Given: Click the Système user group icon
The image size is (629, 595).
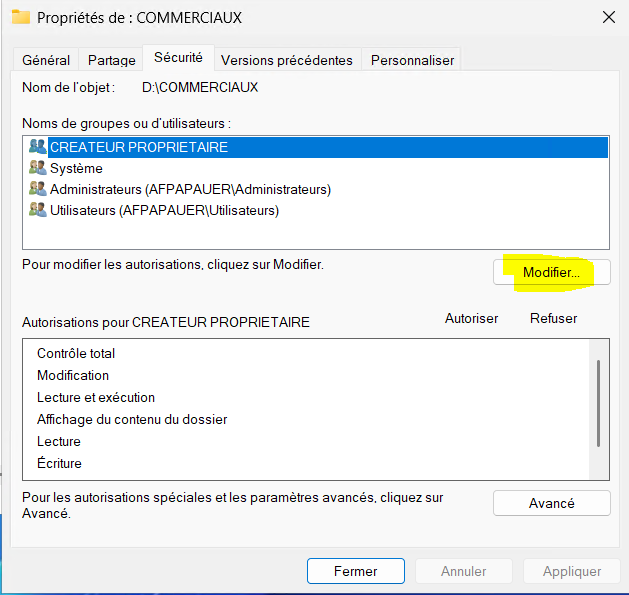Looking at the screenshot, I should [x=38, y=168].
